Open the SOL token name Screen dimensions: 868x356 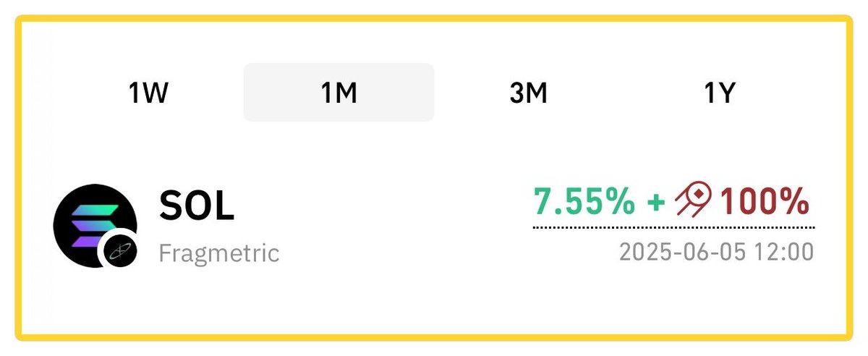coord(196,208)
